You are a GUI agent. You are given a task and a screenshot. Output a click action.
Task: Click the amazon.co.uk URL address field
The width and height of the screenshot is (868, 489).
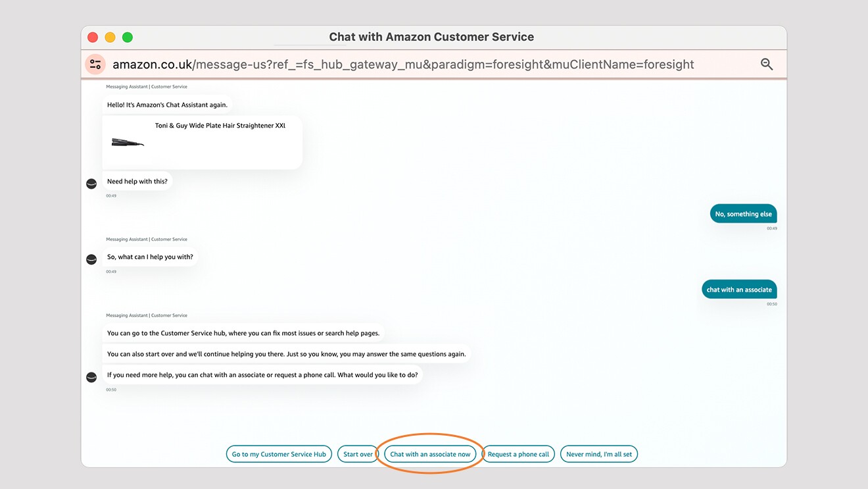coord(402,64)
